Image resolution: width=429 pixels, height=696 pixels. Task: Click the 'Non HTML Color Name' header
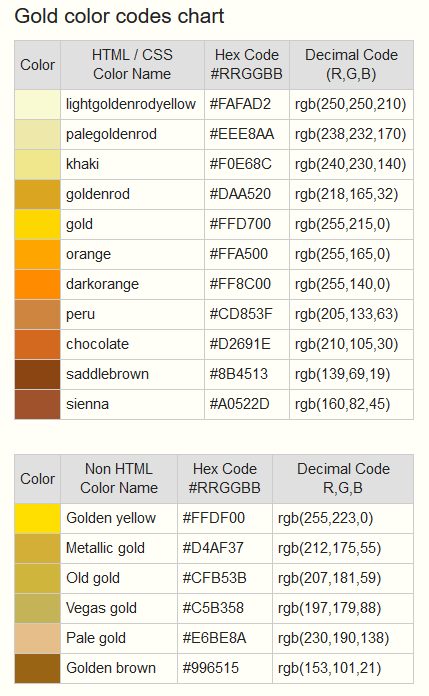119,479
